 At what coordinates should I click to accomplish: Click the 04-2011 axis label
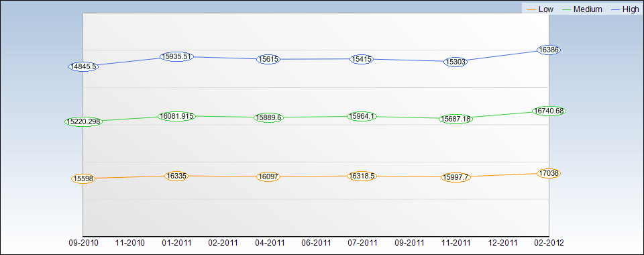click(270, 243)
